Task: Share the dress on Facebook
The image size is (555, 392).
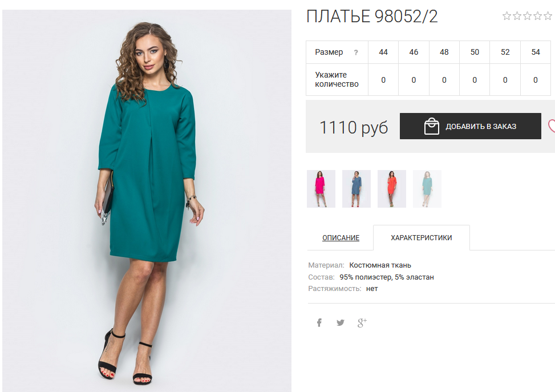Action: click(x=319, y=322)
